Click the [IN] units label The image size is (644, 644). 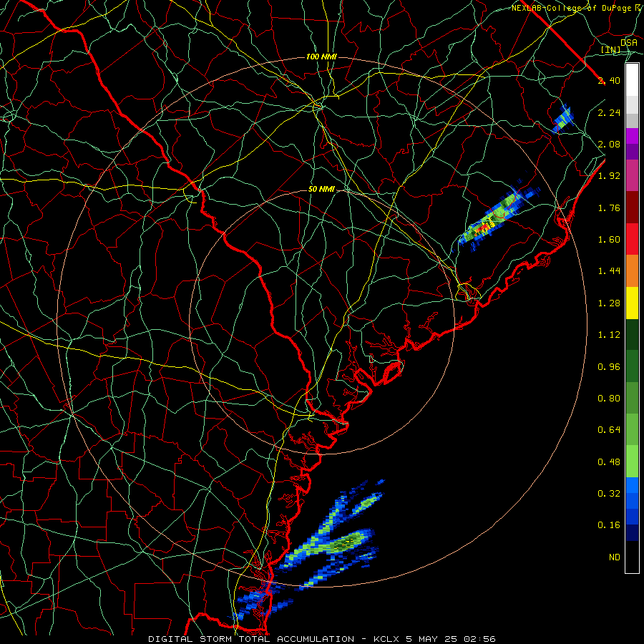611,50
